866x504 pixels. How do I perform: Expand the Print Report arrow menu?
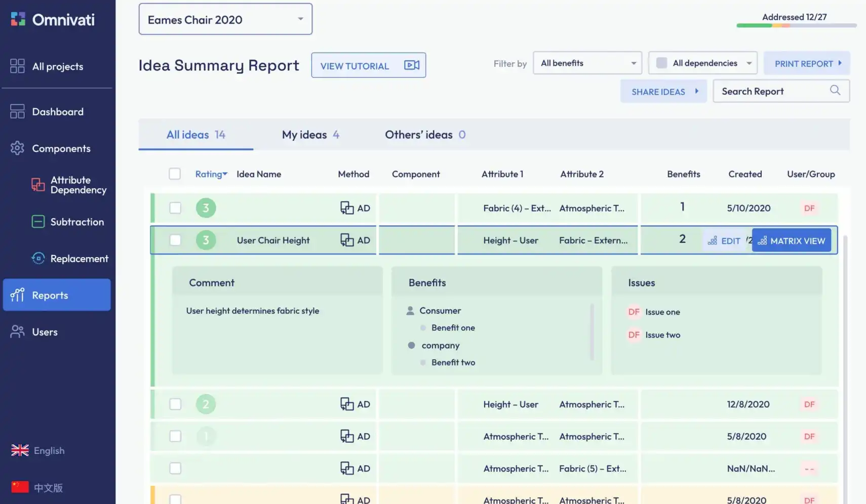tap(840, 63)
